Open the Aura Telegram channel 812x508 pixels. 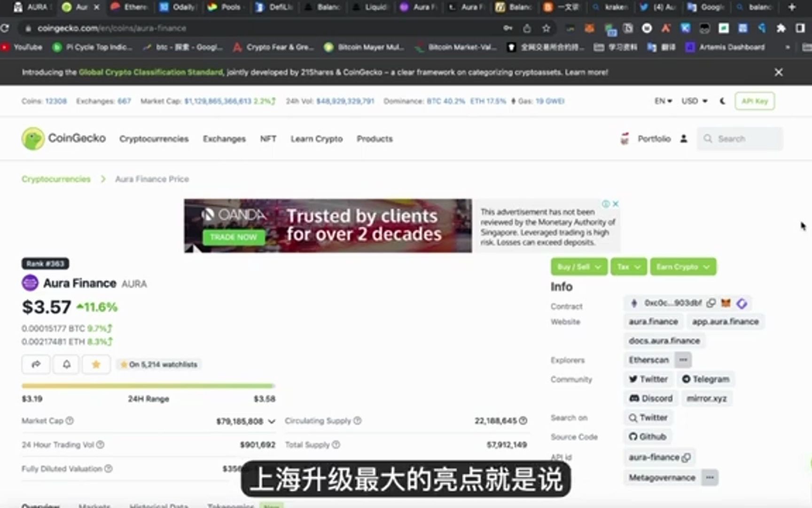coord(706,379)
